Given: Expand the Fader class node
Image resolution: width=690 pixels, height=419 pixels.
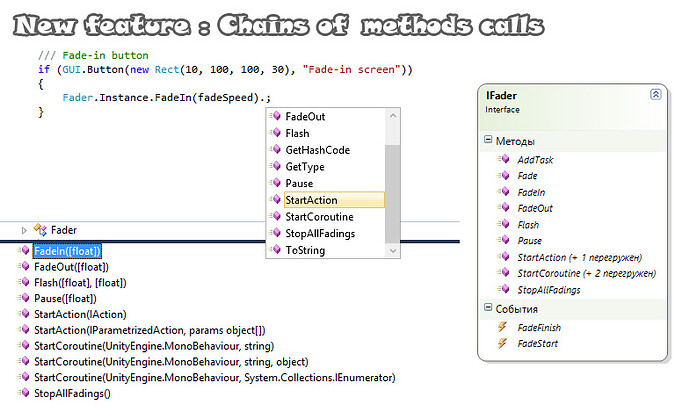Looking at the screenshot, I should coord(24,230).
